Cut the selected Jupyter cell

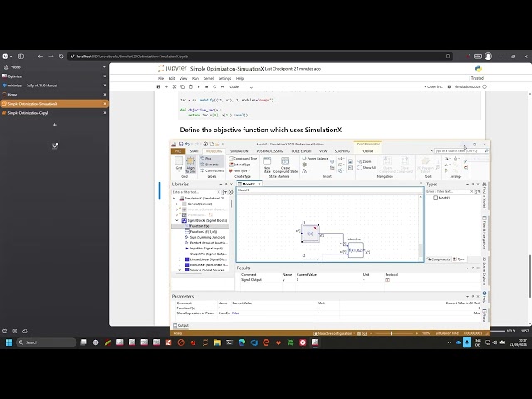coord(175,86)
